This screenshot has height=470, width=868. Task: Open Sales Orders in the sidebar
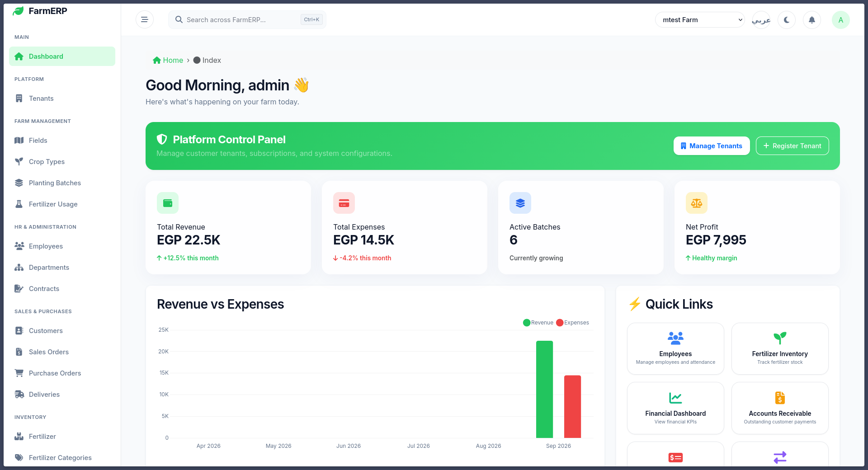pos(62,352)
